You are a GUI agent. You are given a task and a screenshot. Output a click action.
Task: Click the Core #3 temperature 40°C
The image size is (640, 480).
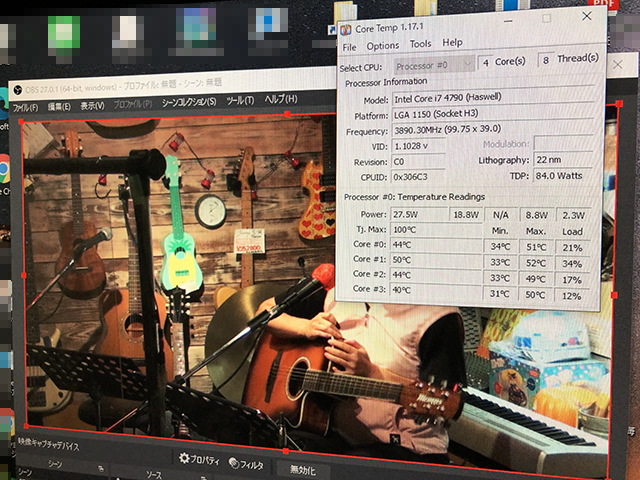click(x=436, y=290)
